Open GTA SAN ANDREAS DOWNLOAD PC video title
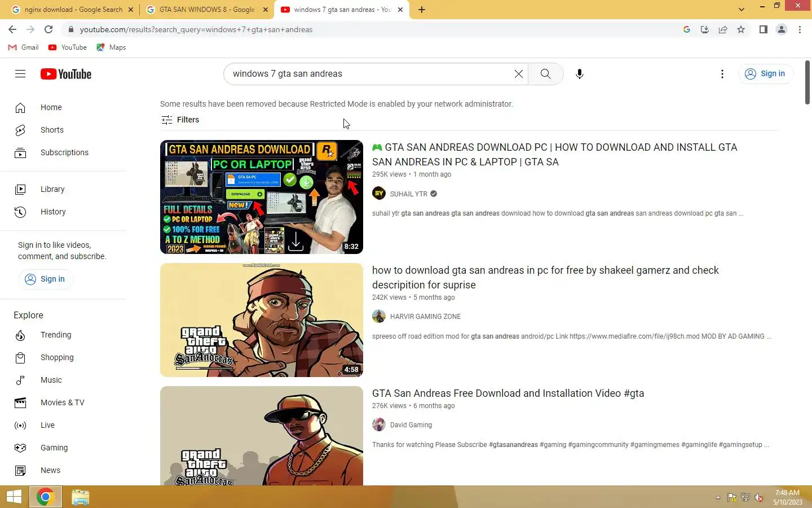The image size is (812, 508). tap(554, 155)
